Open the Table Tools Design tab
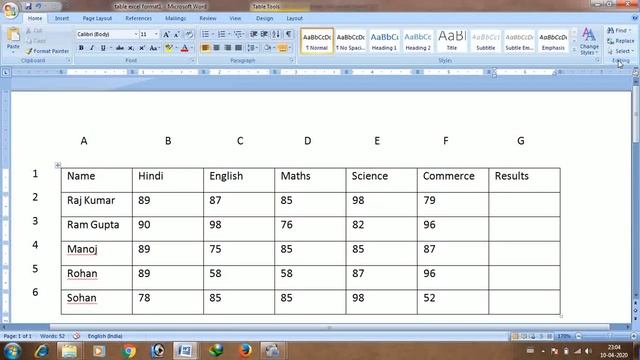 264,18
